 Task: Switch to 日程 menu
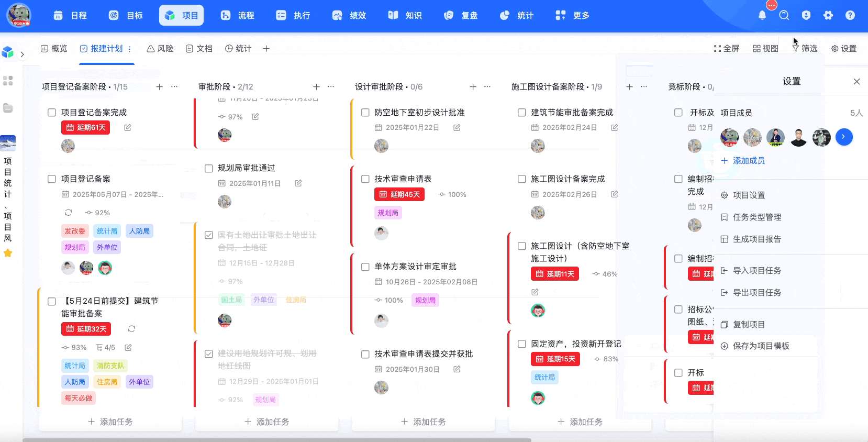click(x=70, y=16)
